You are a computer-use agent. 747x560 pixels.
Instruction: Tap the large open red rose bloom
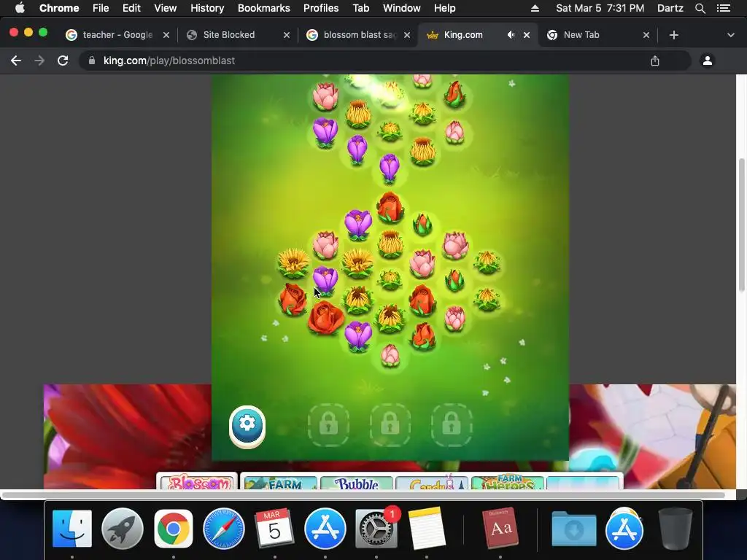326,318
